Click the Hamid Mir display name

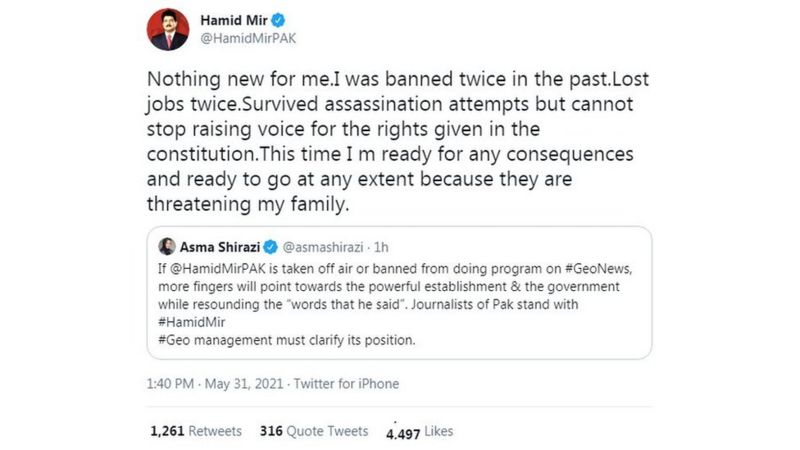[234, 20]
